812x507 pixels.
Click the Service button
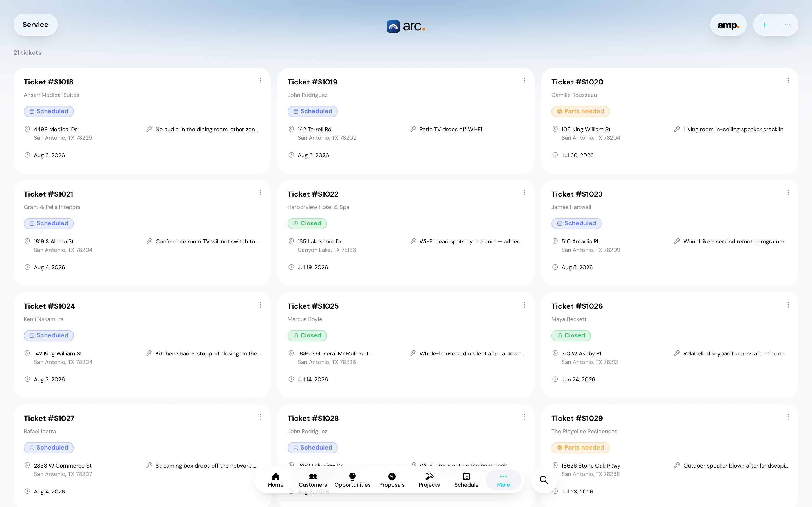coord(35,25)
